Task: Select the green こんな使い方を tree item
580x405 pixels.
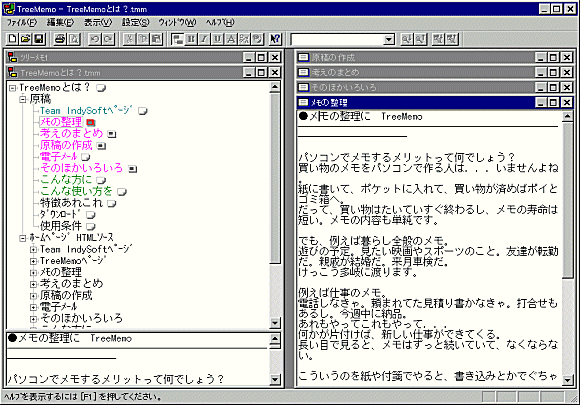Action: (76, 191)
